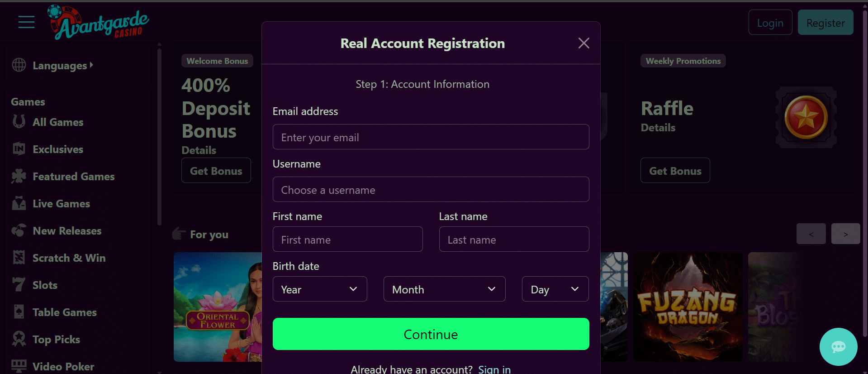This screenshot has height=374, width=868.
Task: Click the Sign in link
Action: (x=494, y=369)
